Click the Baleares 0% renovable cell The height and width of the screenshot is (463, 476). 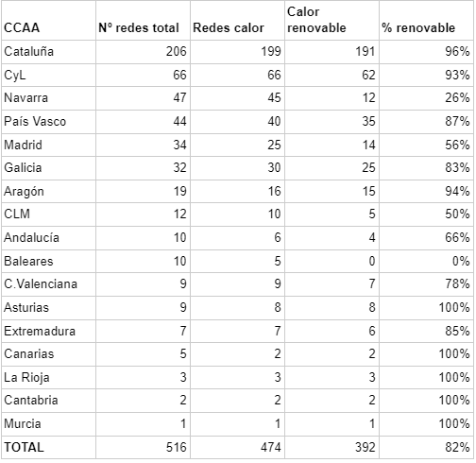click(x=426, y=262)
